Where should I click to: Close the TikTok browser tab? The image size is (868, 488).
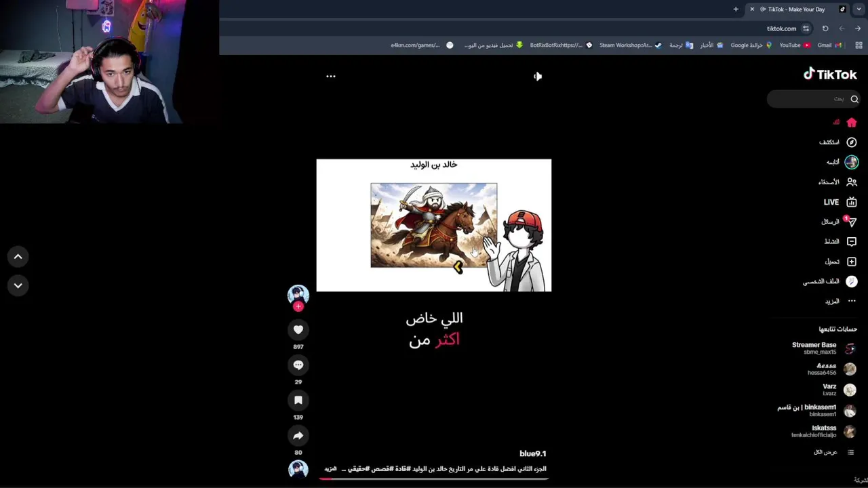(x=752, y=9)
